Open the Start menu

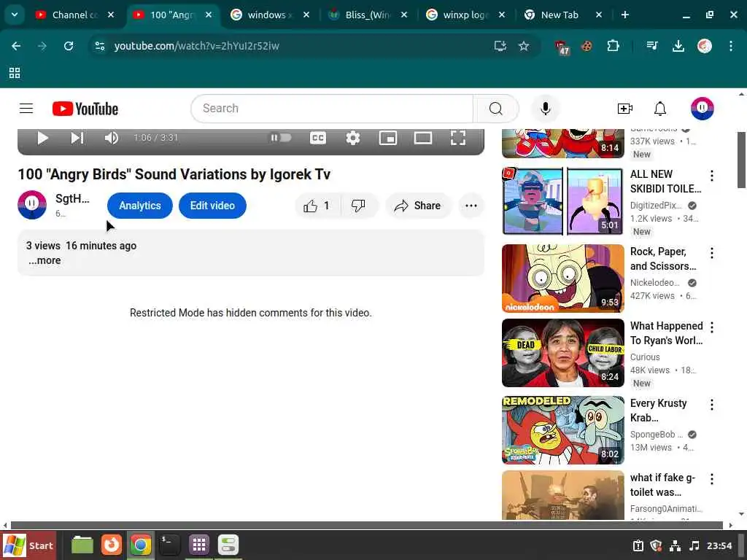coord(28,545)
